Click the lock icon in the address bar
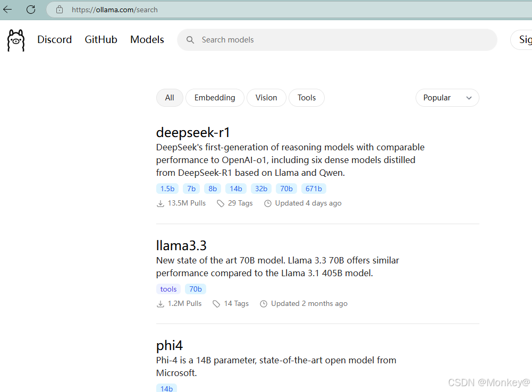Image resolution: width=532 pixels, height=392 pixels. (x=60, y=10)
